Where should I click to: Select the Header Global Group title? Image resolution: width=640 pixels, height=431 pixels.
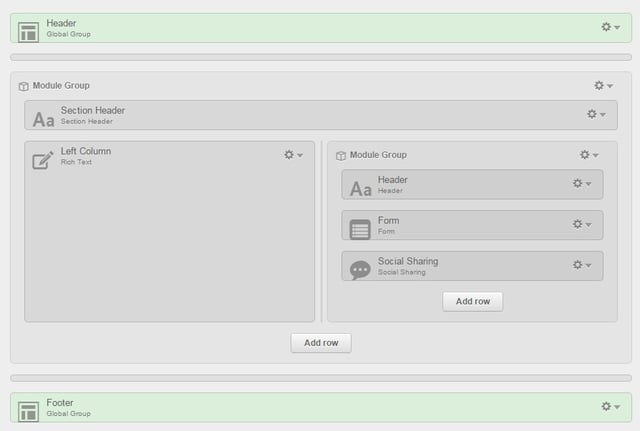(x=61, y=23)
